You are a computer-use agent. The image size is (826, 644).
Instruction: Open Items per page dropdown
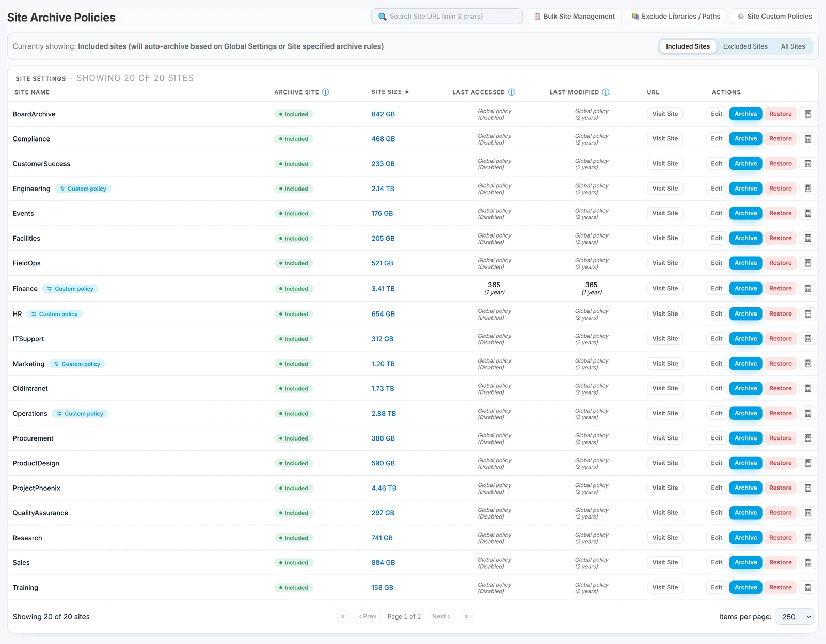(x=794, y=616)
